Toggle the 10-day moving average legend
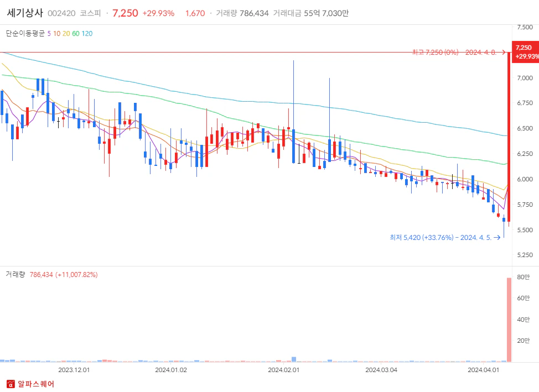539x392 pixels. pos(56,33)
